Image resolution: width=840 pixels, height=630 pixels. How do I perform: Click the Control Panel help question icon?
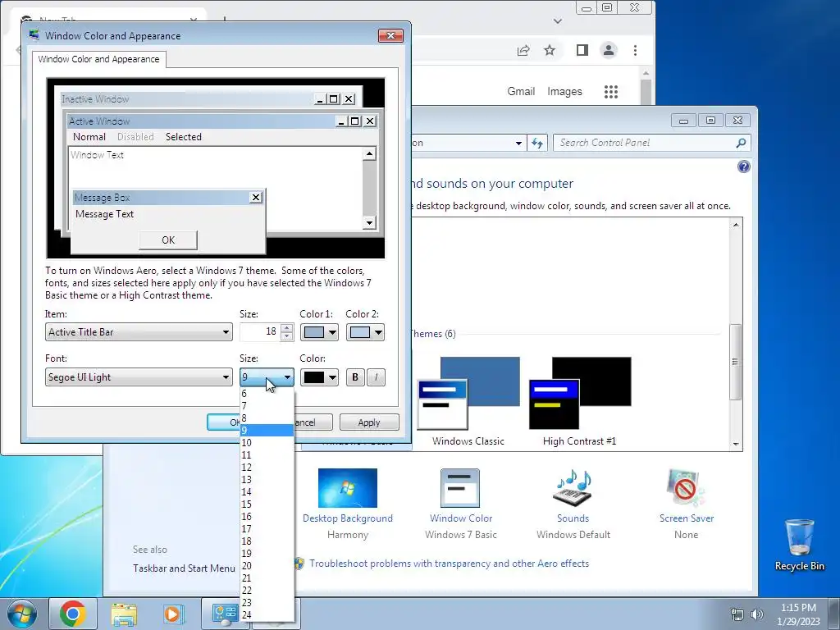tap(743, 167)
